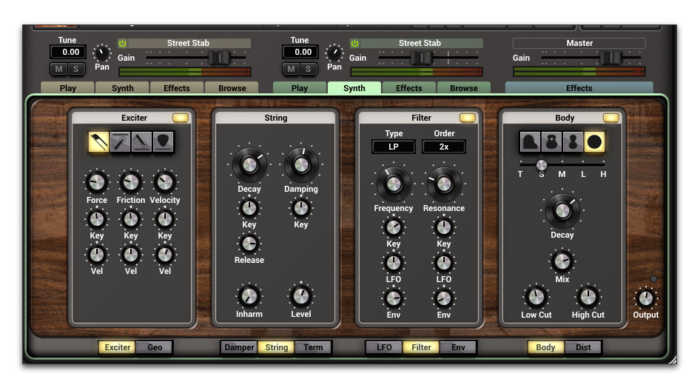Open the filter Type LP dropdown
This screenshot has height=388, width=700.
click(393, 147)
